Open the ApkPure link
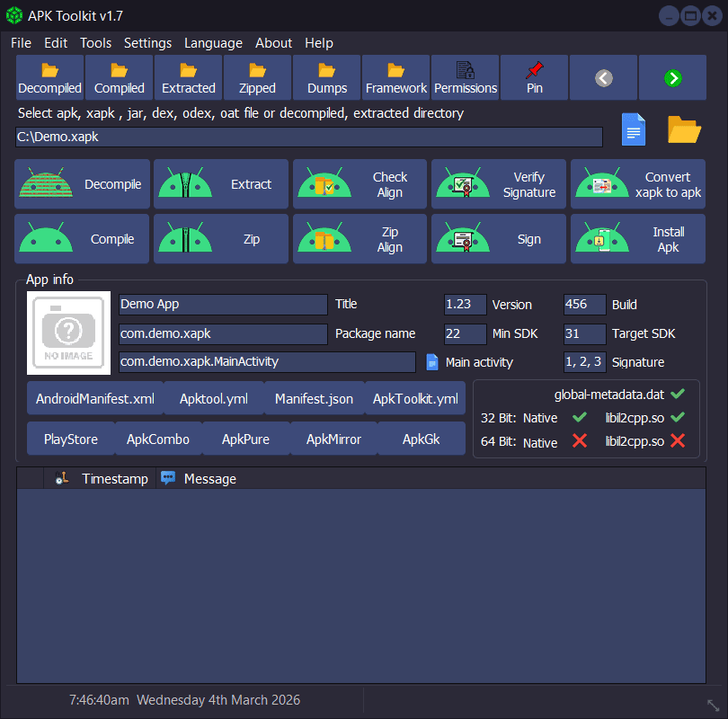 tap(245, 439)
